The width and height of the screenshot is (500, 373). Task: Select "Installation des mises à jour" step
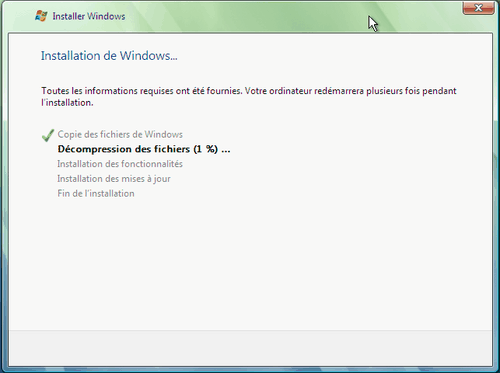click(x=114, y=179)
